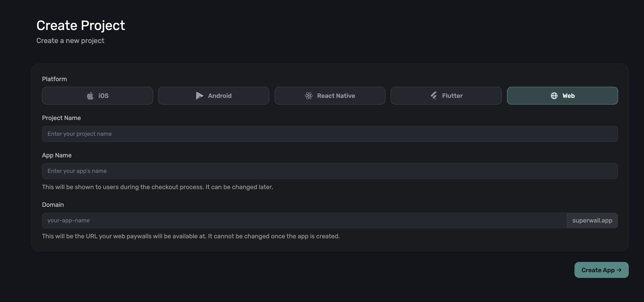644x302 pixels.
Task: Click the checkout process hint text
Action: point(157,187)
